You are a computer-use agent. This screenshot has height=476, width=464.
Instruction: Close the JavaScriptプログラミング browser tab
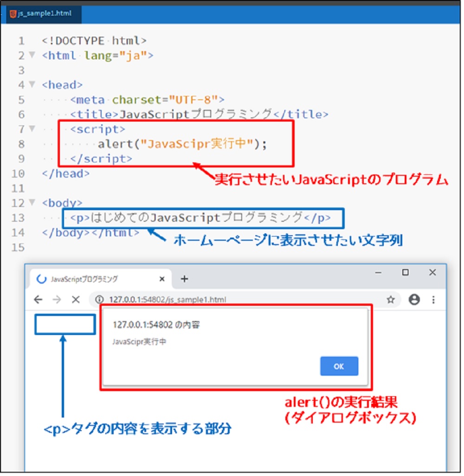(x=162, y=279)
